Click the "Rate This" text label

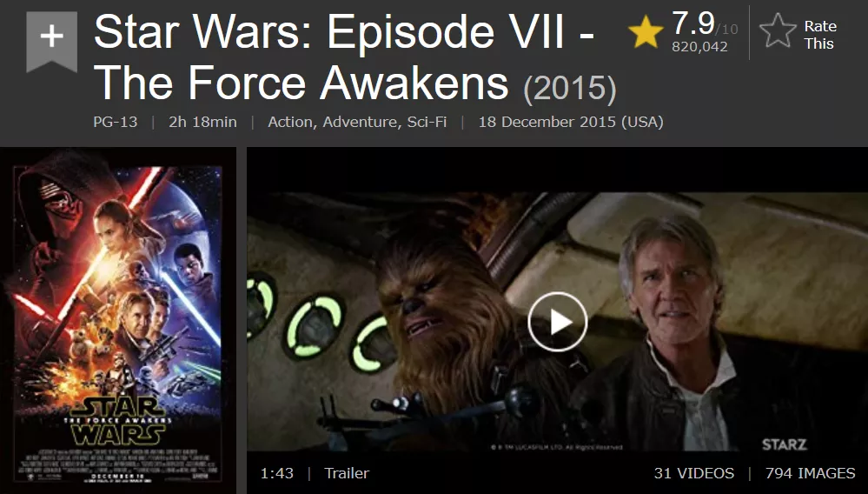coord(820,34)
